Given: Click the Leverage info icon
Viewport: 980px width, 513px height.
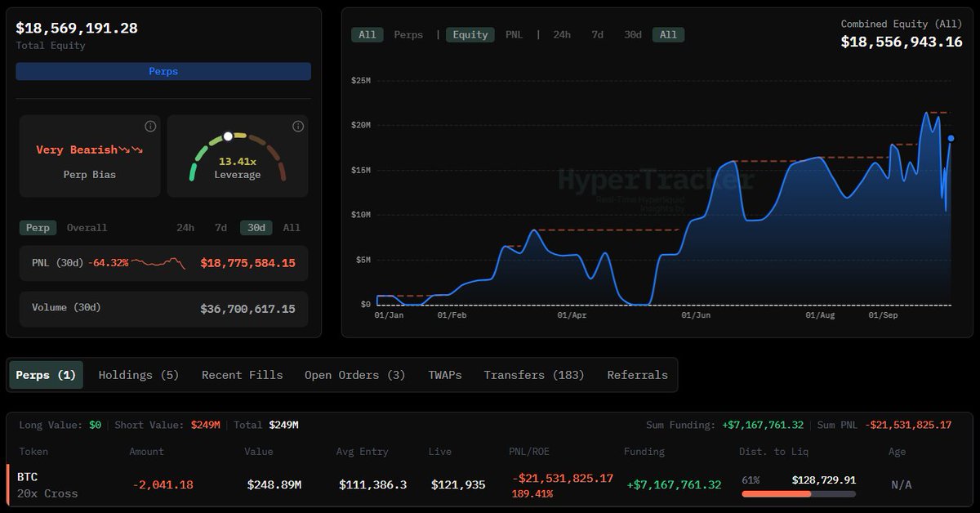Looking at the screenshot, I should pos(298,127).
